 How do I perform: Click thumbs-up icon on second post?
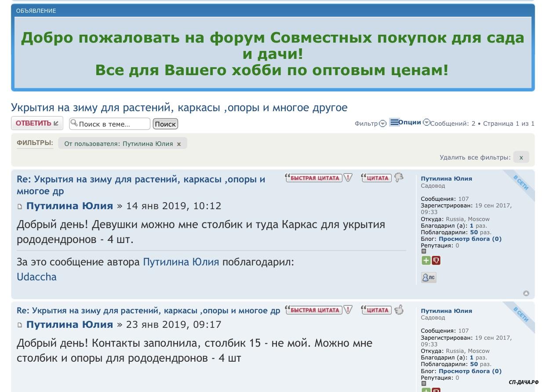coord(399,310)
